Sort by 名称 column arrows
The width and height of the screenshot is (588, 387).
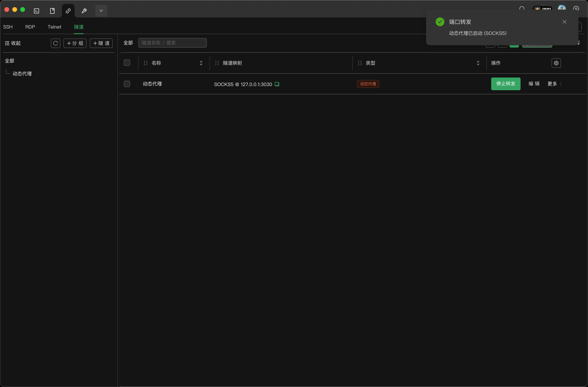(x=201, y=63)
